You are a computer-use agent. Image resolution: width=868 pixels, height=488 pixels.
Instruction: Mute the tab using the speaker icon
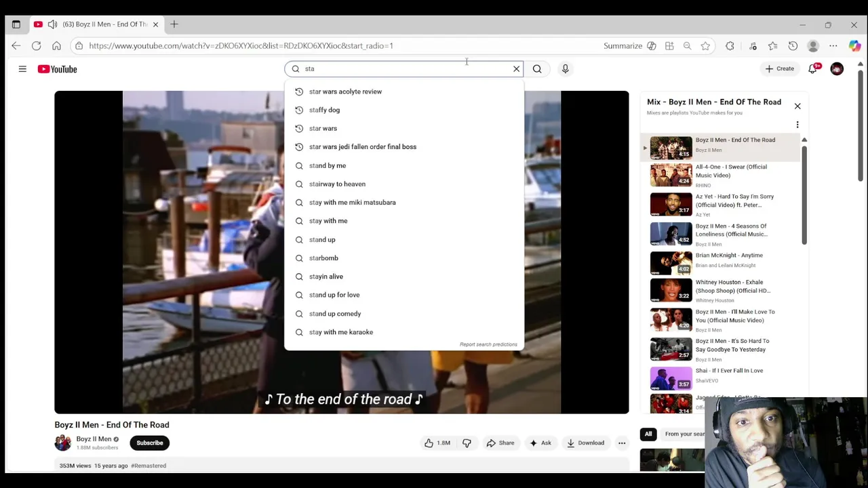click(52, 24)
